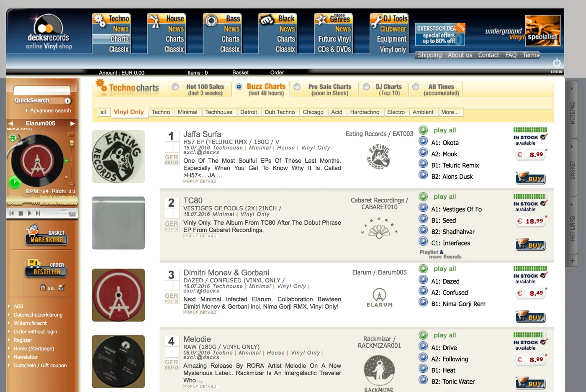The image size is (586, 392).
Task: Play all tracks of Jaffa Surfa release
Action: pyautogui.click(x=423, y=130)
